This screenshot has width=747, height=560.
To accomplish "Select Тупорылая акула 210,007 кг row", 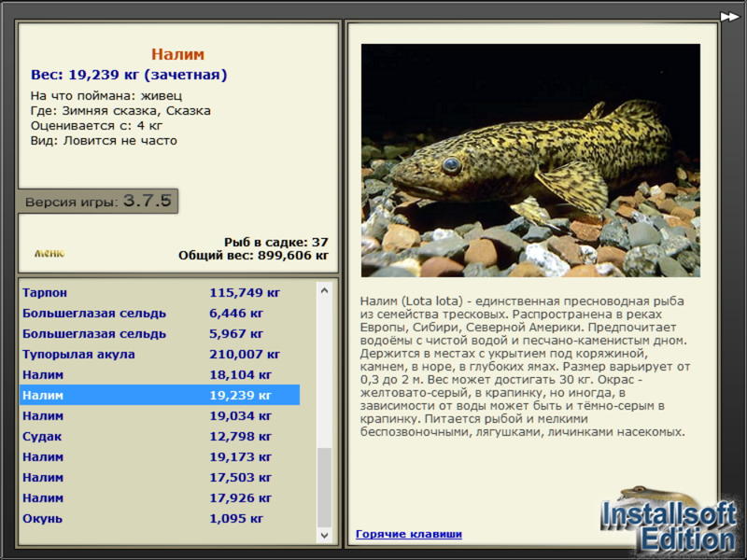I will coord(160,354).
